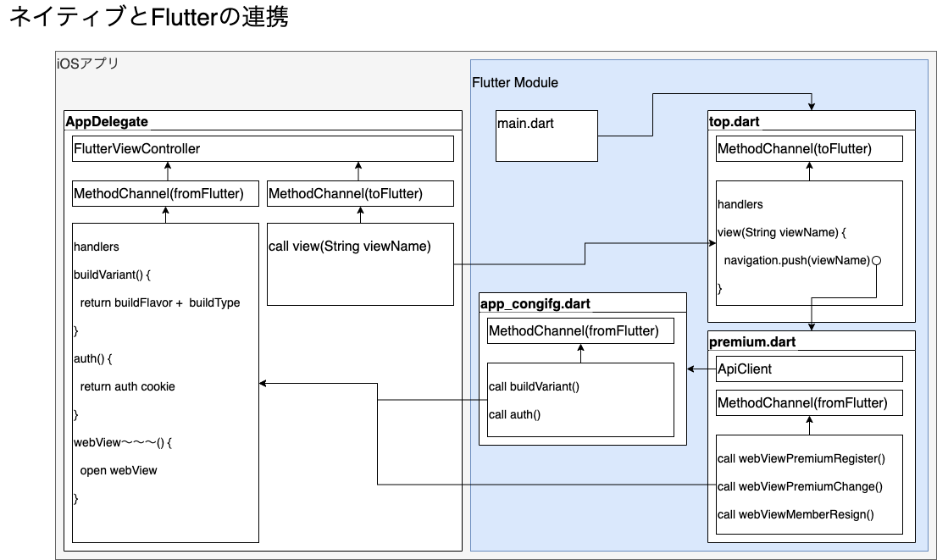Click the FlutterViewController box
Viewport: 937px width, 560px height.
tap(263, 149)
